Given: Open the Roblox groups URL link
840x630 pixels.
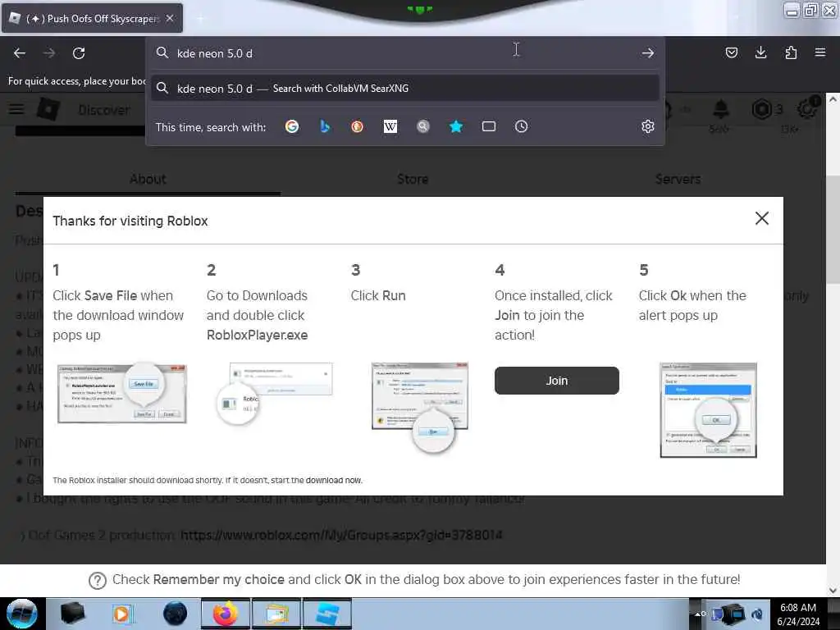Looking at the screenshot, I should pos(341,535).
